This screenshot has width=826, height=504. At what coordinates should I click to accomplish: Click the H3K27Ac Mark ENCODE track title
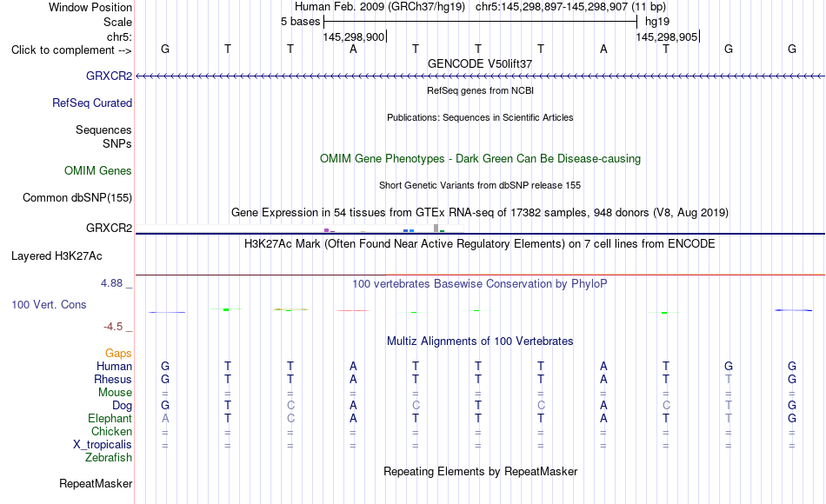coord(480,244)
